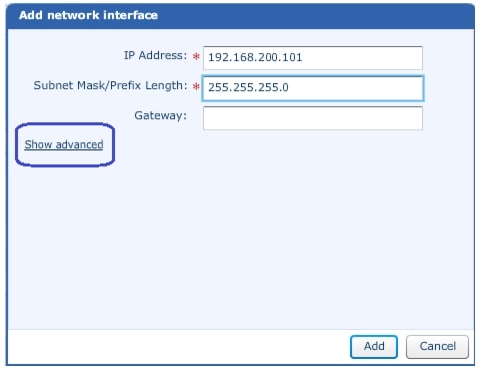Image resolution: width=488 pixels, height=390 pixels.
Task: Click the Add network interface title bar
Action: 240,16
